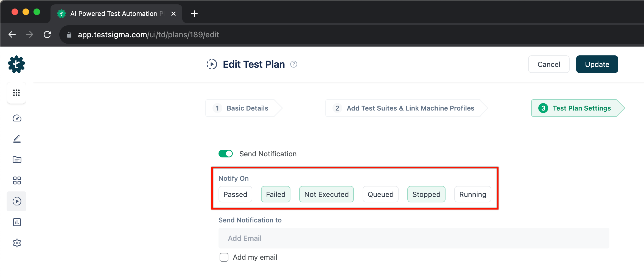Image resolution: width=644 pixels, height=277 pixels.
Task: Open the test plans run icon
Action: (17, 201)
